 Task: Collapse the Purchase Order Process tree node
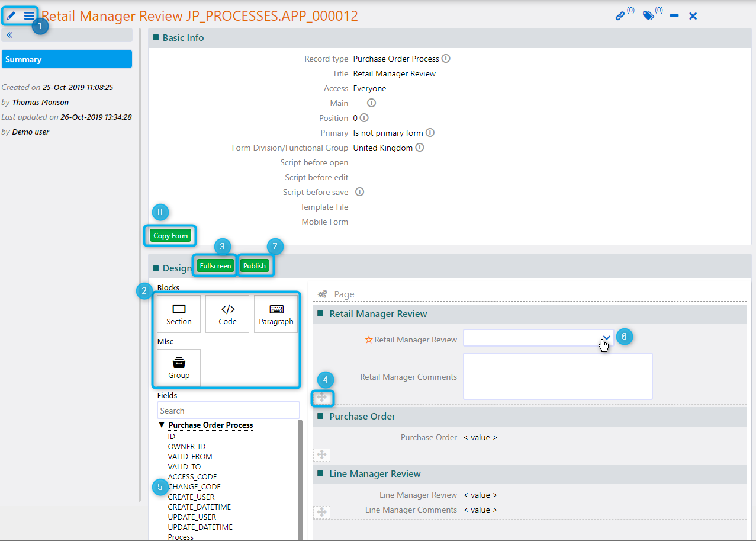point(162,425)
